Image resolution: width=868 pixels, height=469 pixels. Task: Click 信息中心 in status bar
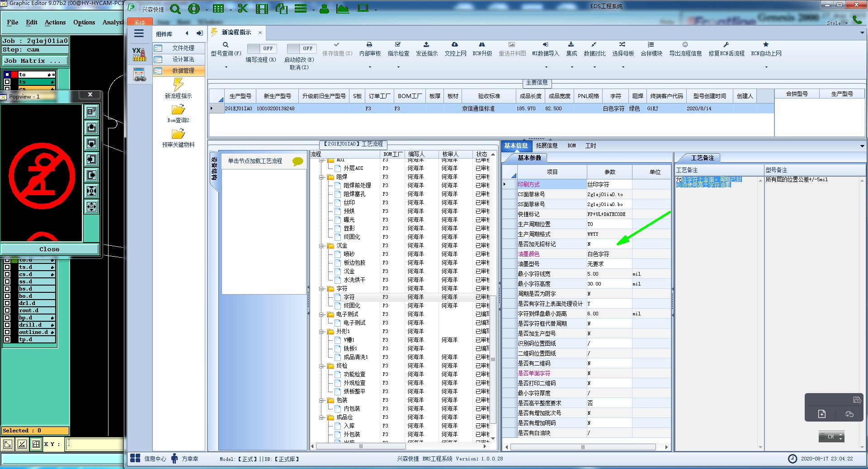(148, 459)
